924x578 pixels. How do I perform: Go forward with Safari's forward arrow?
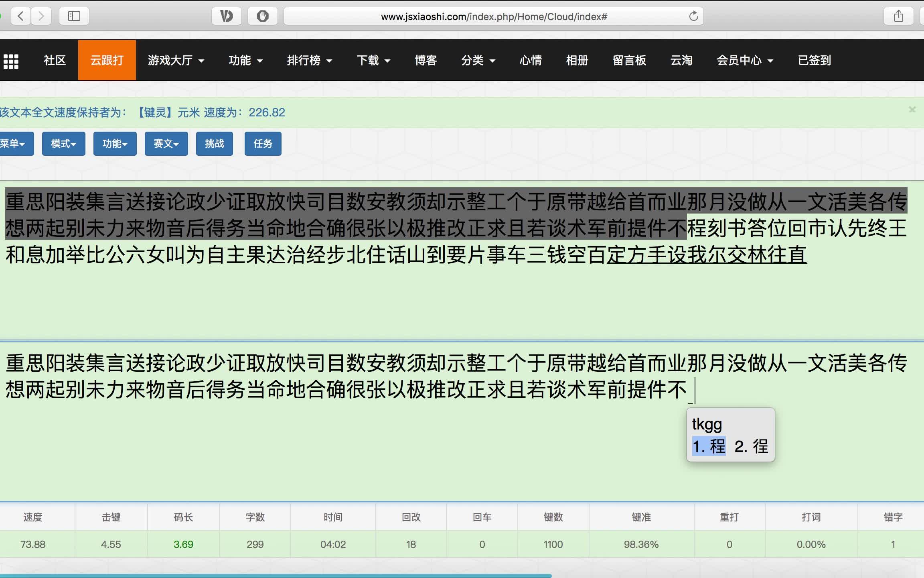pos(41,16)
